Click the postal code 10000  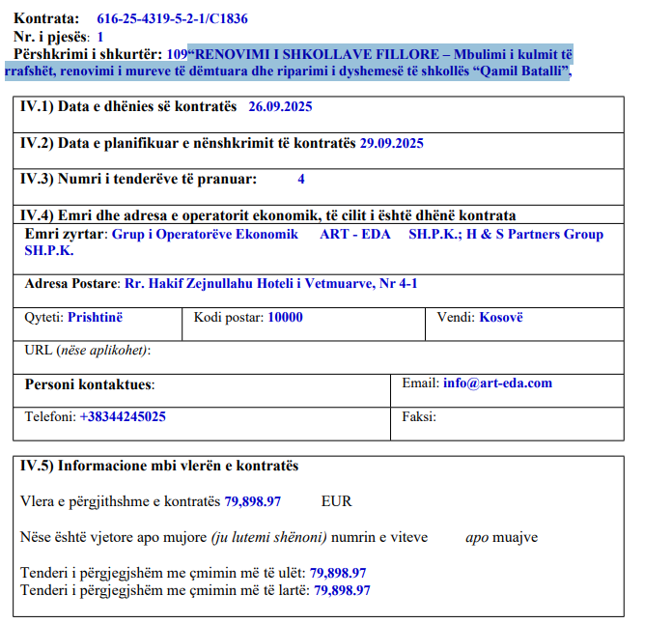pyautogui.click(x=285, y=317)
